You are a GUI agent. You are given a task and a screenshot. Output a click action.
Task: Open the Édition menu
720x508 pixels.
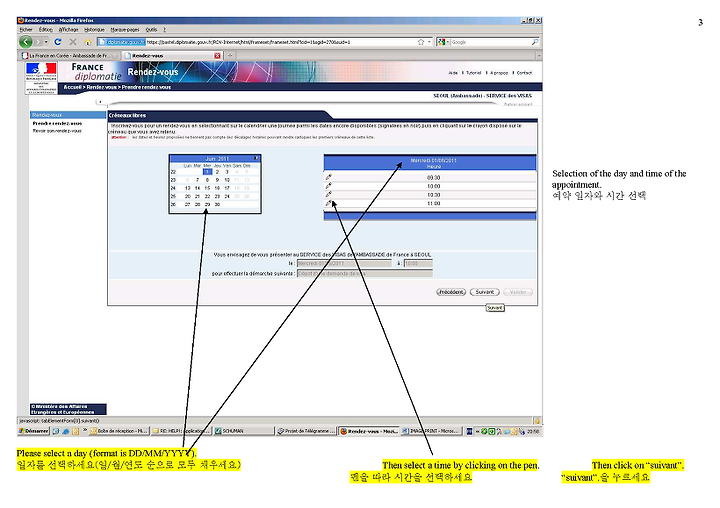click(x=46, y=29)
